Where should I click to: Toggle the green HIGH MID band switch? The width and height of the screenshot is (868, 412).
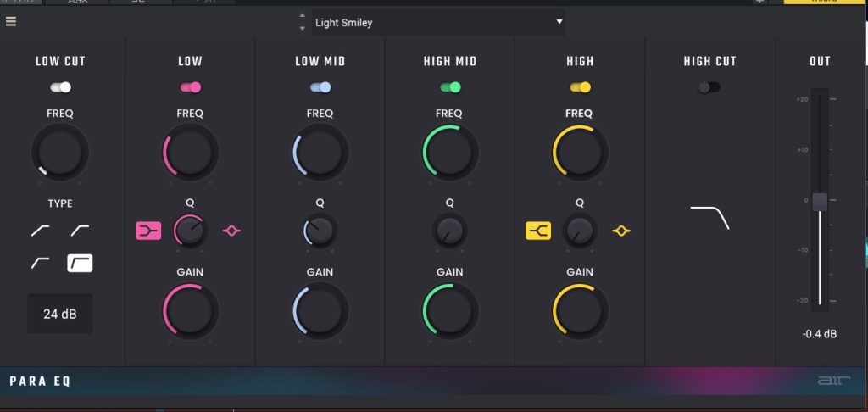tap(450, 87)
